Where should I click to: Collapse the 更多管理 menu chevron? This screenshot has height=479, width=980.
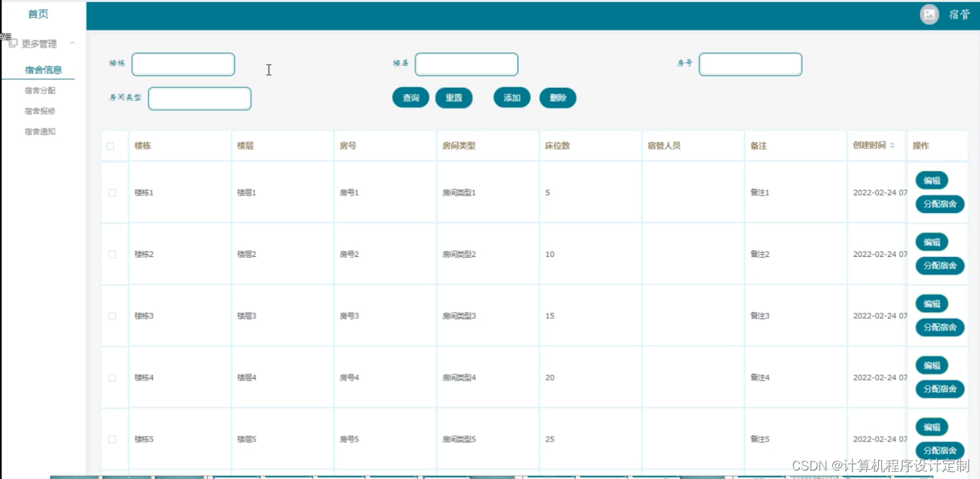(72, 44)
